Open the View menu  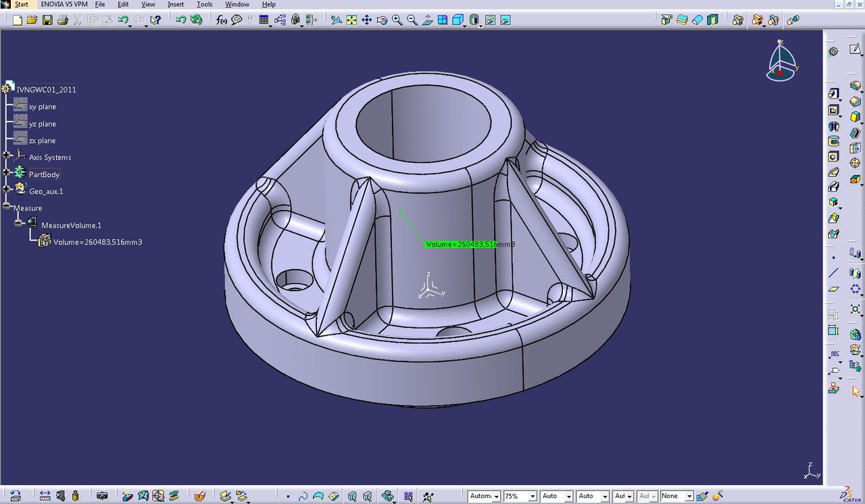[x=148, y=4]
